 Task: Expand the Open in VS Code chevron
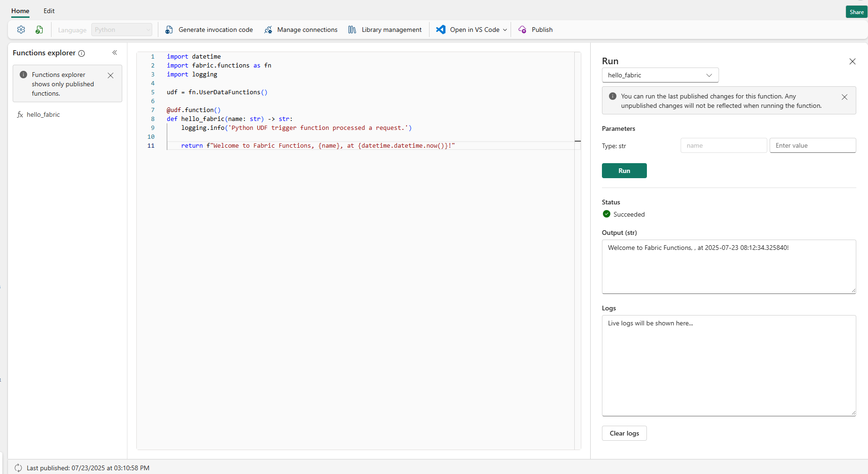pos(505,30)
